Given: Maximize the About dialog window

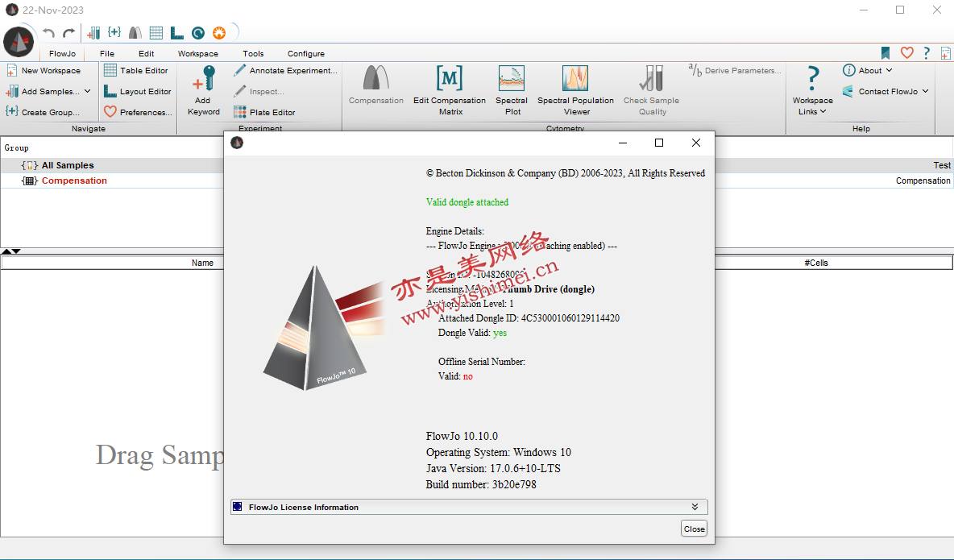Looking at the screenshot, I should click(659, 143).
